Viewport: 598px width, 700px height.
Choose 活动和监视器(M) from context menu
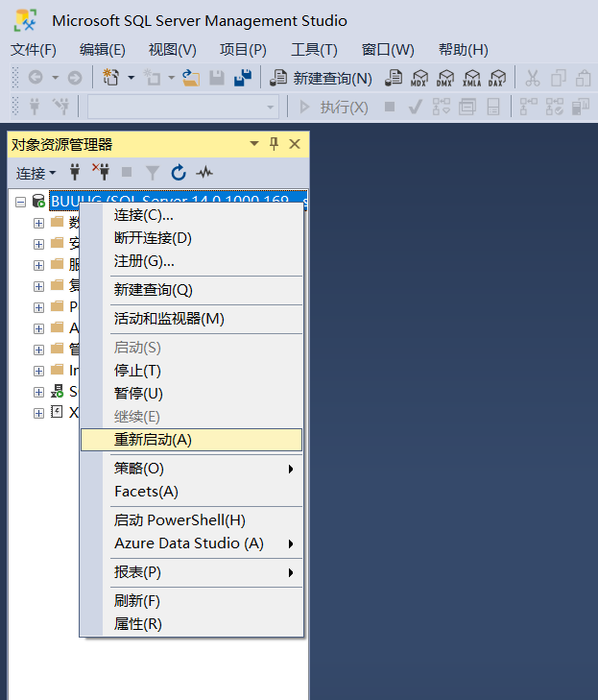pos(191,319)
